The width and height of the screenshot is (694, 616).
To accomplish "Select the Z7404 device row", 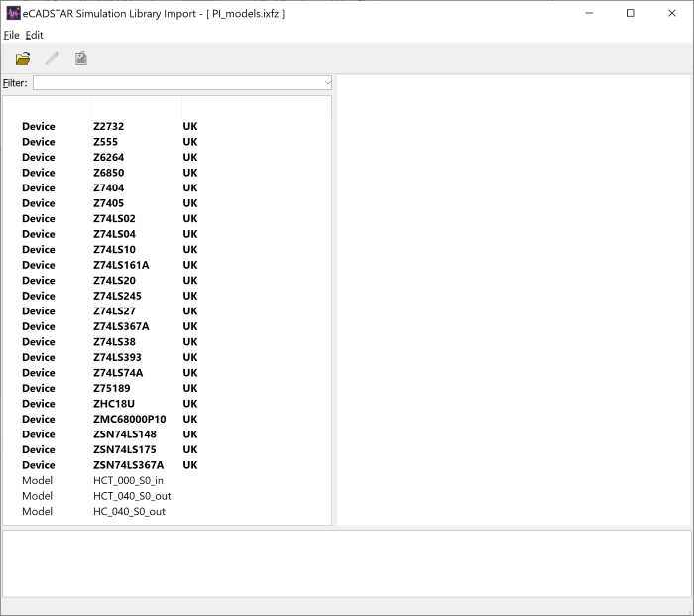I will tap(168, 187).
